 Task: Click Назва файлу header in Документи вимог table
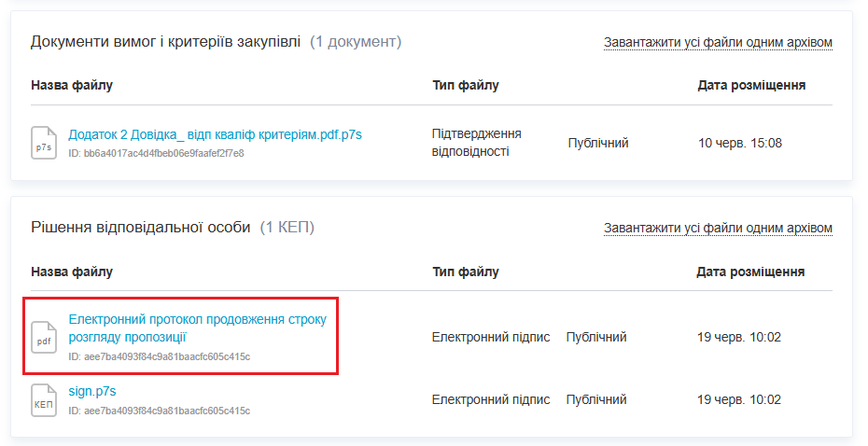72,86
